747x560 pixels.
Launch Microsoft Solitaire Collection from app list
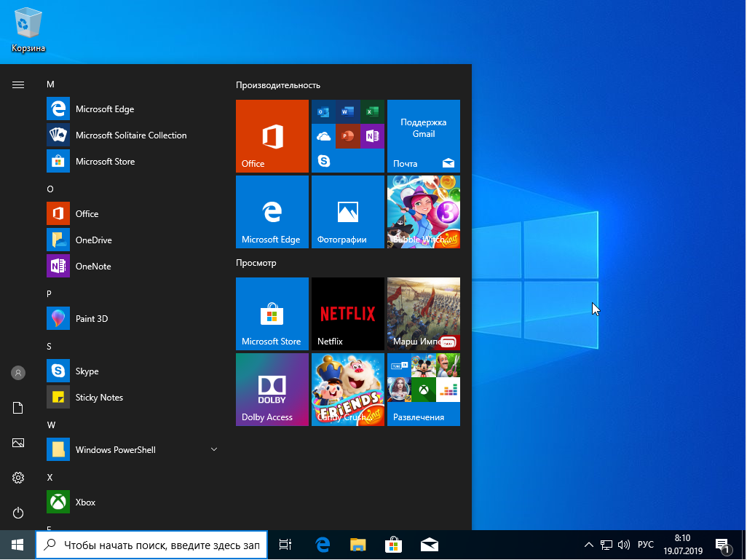click(x=133, y=135)
